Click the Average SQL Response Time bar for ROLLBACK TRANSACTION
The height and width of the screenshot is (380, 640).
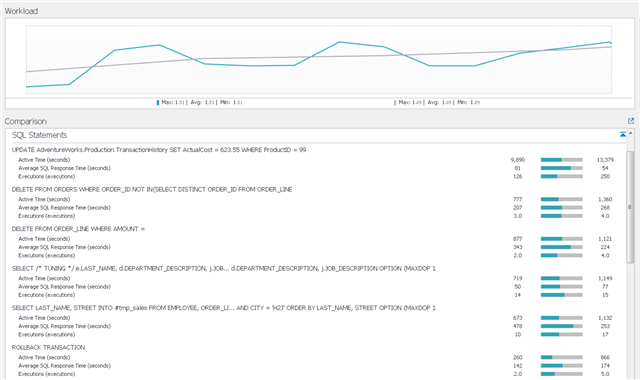[562, 366]
